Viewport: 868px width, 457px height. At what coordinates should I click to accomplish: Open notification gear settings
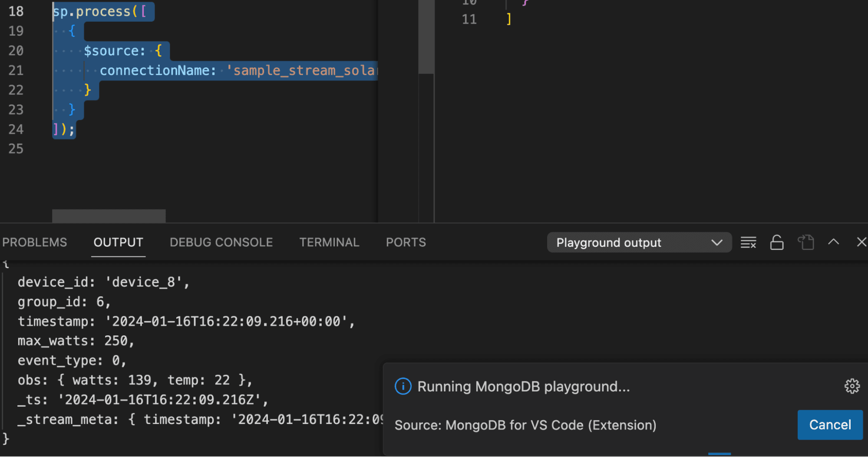pyautogui.click(x=852, y=386)
